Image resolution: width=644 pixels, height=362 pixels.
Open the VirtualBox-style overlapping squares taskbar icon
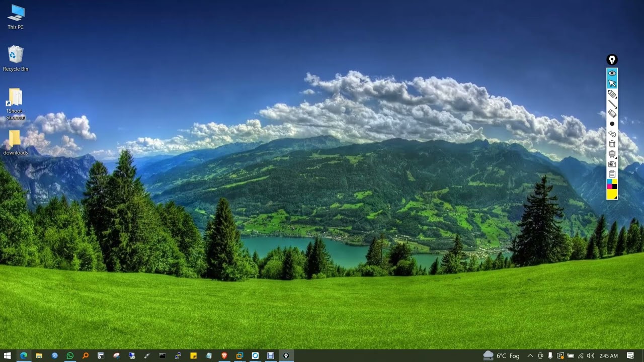(x=239, y=355)
